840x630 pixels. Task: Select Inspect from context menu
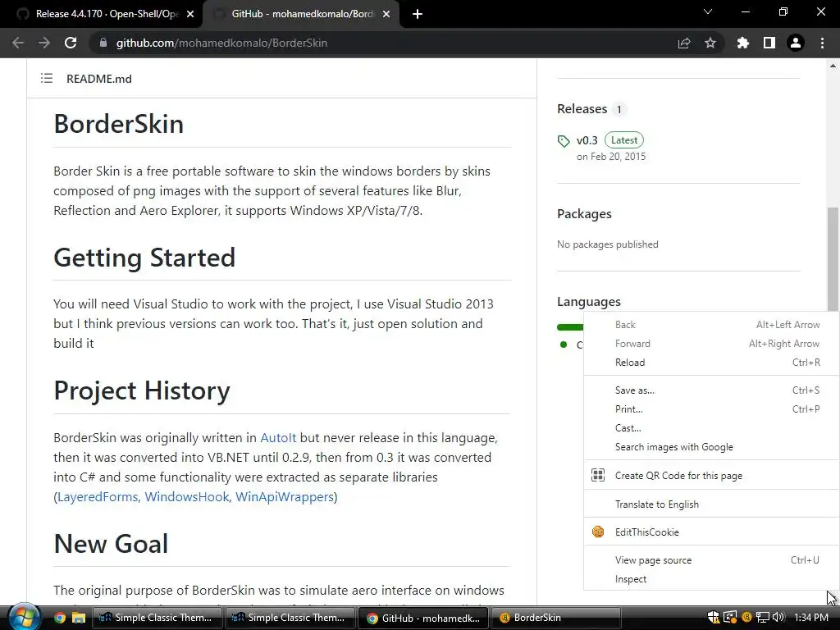click(x=711, y=579)
